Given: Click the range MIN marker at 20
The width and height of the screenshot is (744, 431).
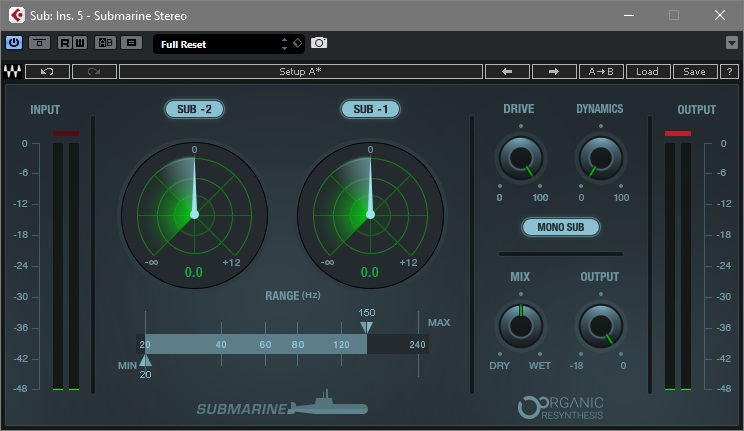Looking at the screenshot, I should click(x=145, y=361).
